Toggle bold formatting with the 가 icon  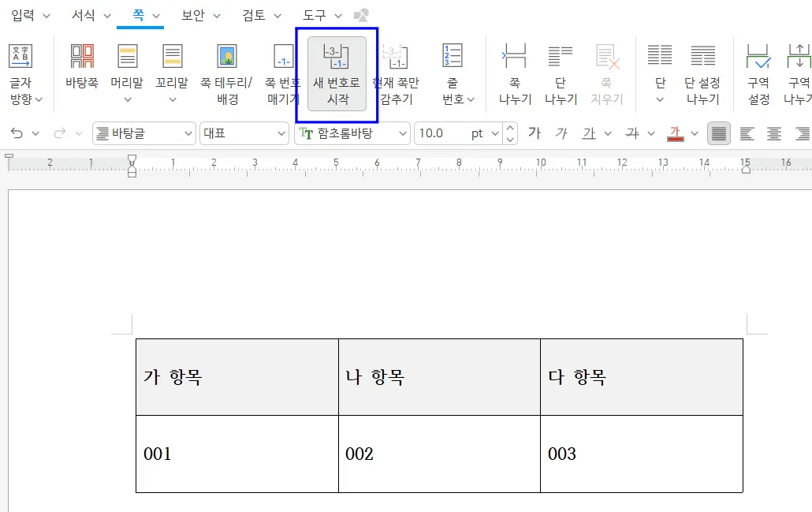coord(534,133)
